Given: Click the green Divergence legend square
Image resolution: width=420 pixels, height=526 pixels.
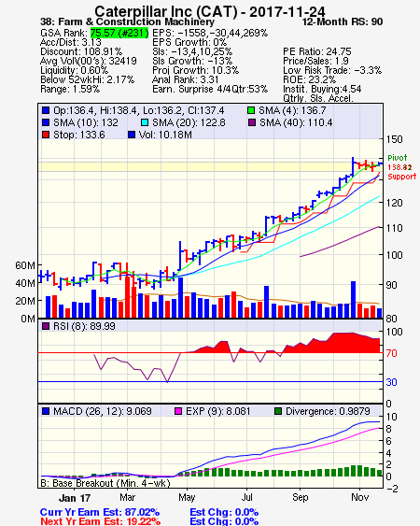Looking at the screenshot, I should coord(278,411).
